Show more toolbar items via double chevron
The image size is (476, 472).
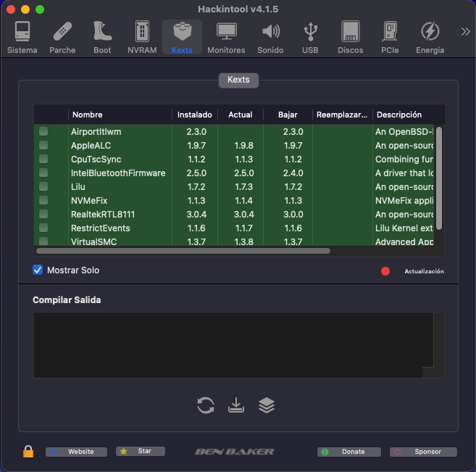(465, 32)
